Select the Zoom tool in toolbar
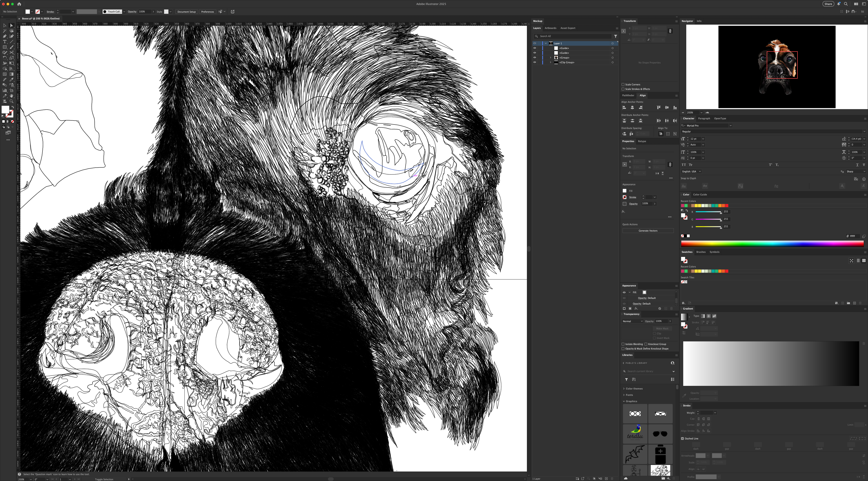Image resolution: width=868 pixels, height=481 pixels. coord(12,101)
